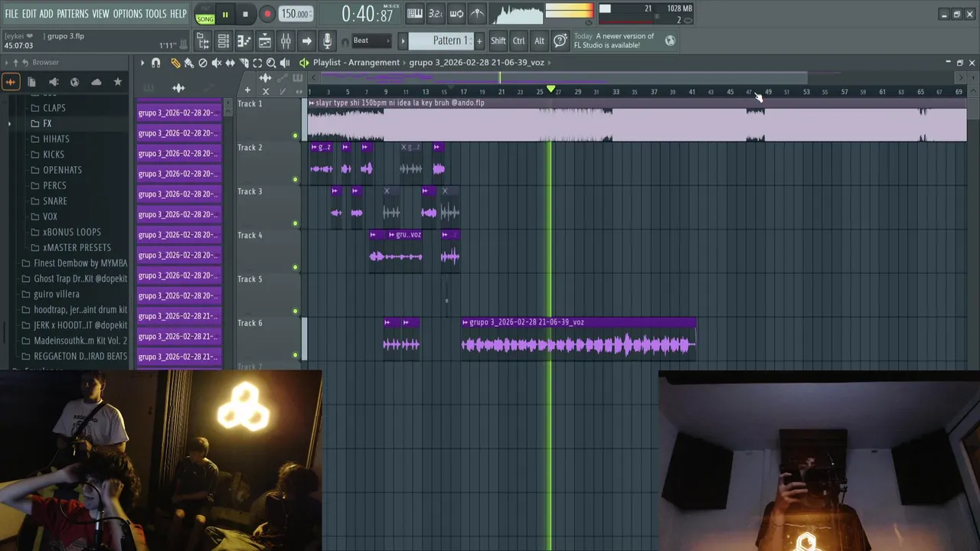Expand the FX folder arrow in browser
This screenshot has width=980, height=551.
(10, 123)
